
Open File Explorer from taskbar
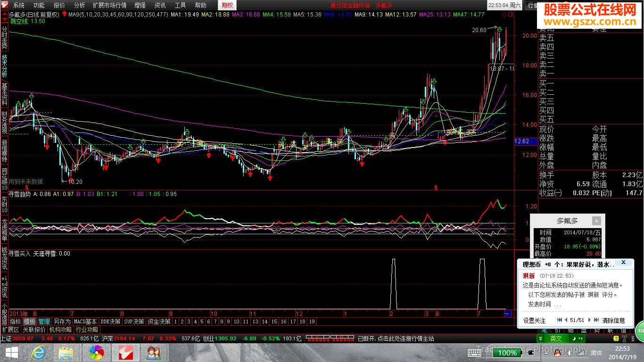[66, 352]
